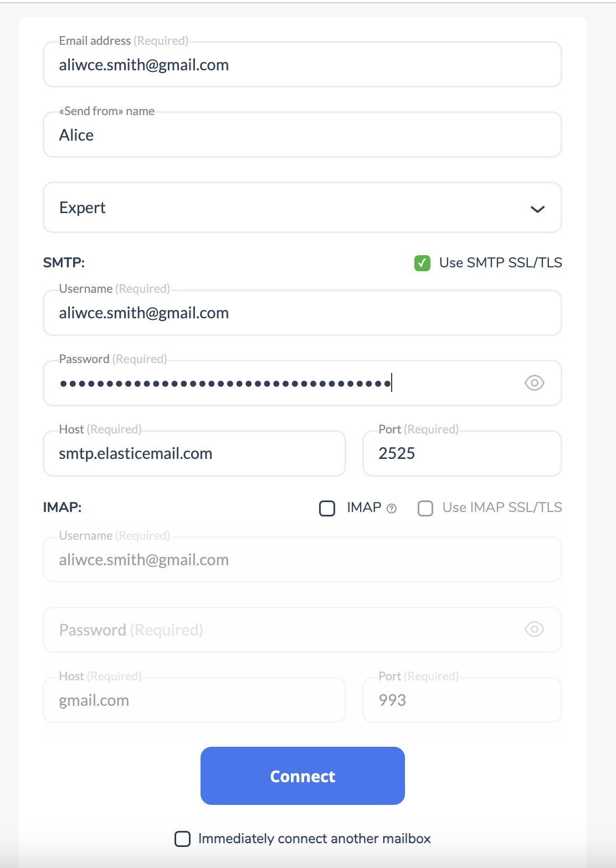Enable the IMAP checkbox
The width and height of the screenshot is (616, 868).
pyautogui.click(x=327, y=508)
